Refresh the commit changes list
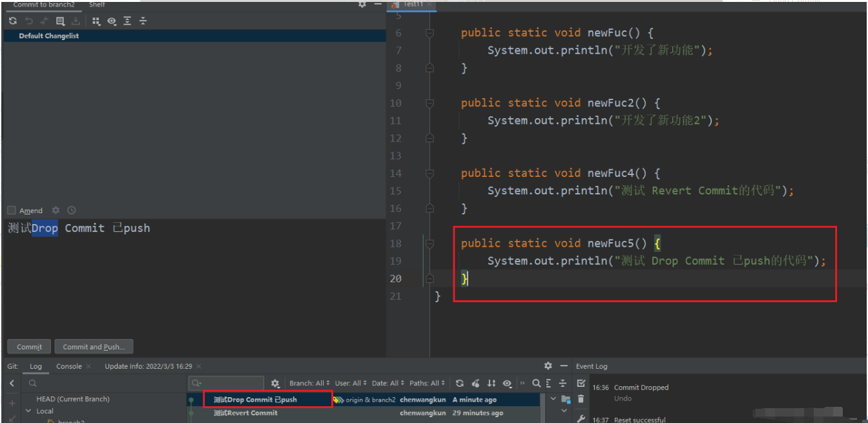Screen dimensions: 868x423 point(13,21)
